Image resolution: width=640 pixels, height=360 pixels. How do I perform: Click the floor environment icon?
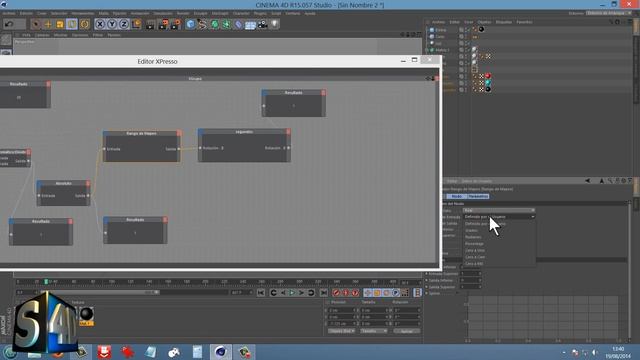coord(250,25)
